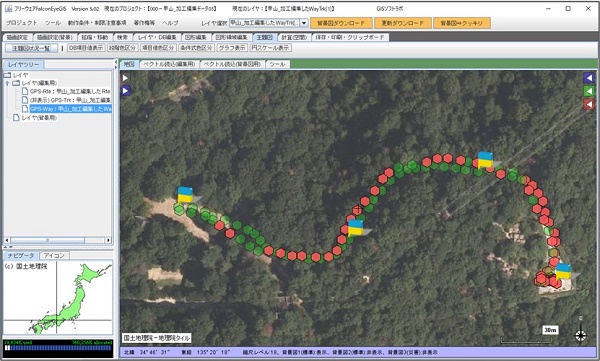Click the layer tree horizontal scrollbar

tap(57, 240)
